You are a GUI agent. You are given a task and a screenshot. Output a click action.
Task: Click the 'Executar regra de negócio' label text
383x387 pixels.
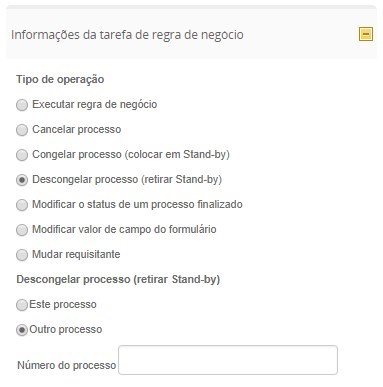pos(95,104)
